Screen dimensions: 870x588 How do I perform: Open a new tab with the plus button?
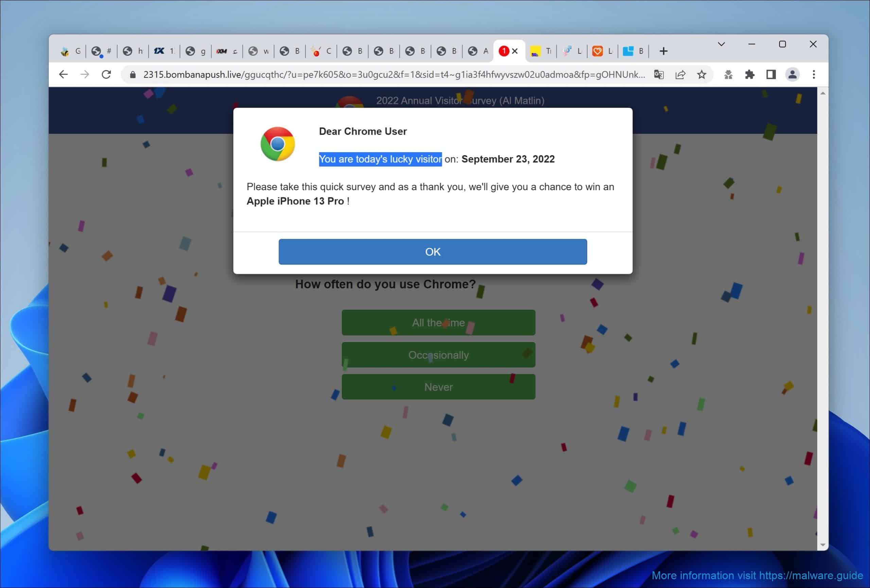point(663,51)
